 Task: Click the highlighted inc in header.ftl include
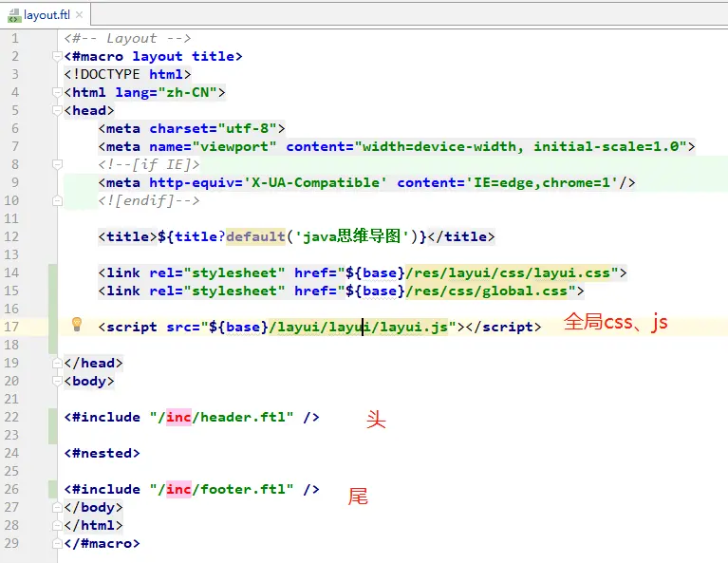pos(178,417)
